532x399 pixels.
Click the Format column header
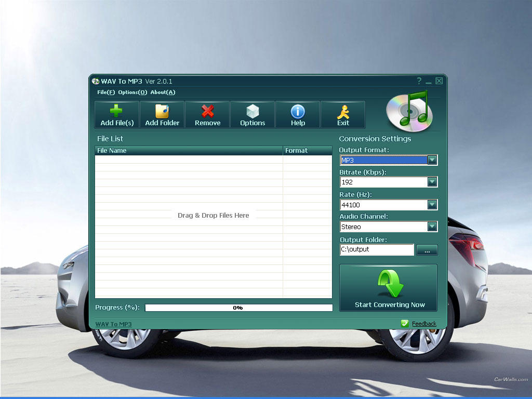(x=308, y=150)
